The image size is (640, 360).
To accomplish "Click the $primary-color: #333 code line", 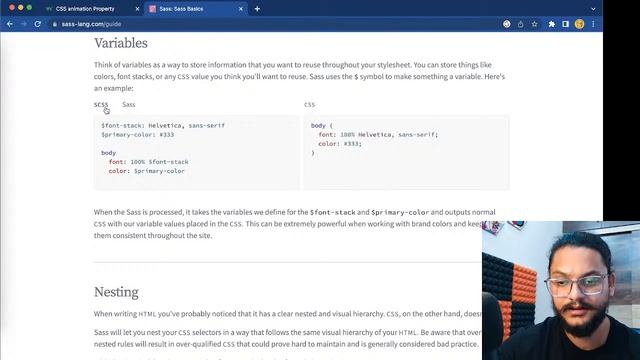I will tap(138, 135).
